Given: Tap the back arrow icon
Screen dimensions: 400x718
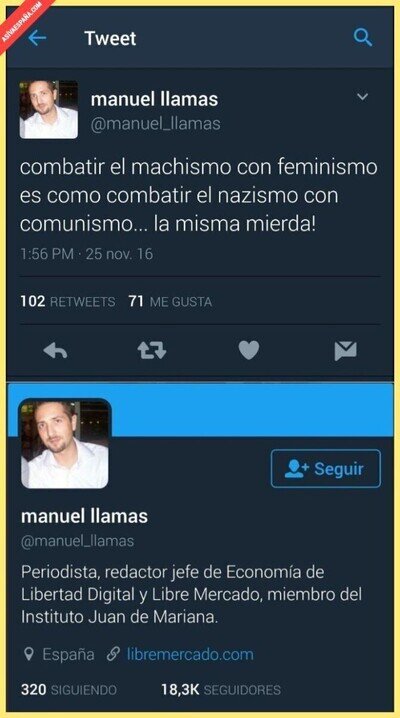Looking at the screenshot, I should point(37,38).
